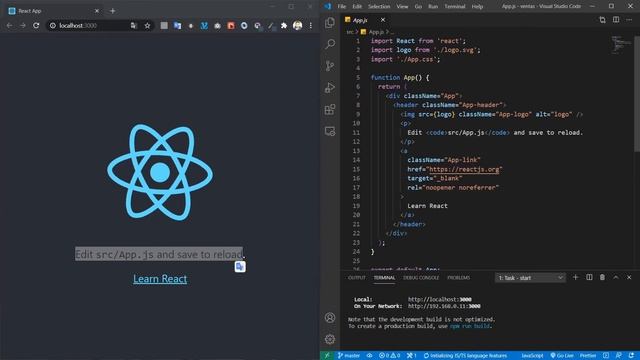Click the editor minimap

[621, 45]
